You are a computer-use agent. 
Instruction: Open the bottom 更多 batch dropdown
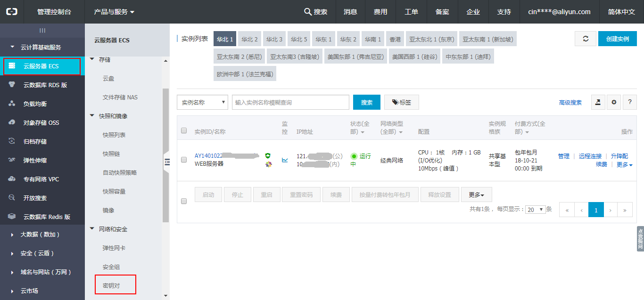tap(477, 195)
